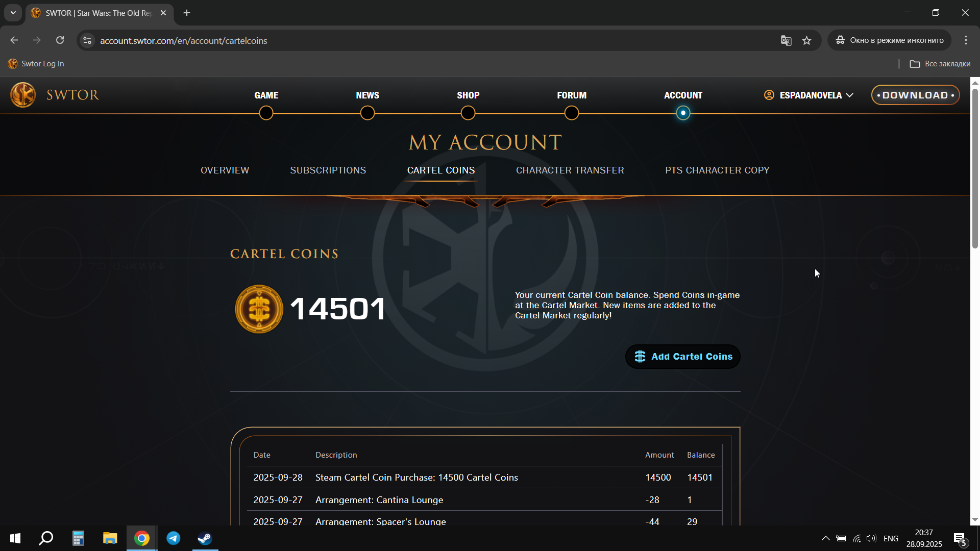980x551 pixels.
Task: Open new browser tab with plus
Action: pyautogui.click(x=187, y=13)
